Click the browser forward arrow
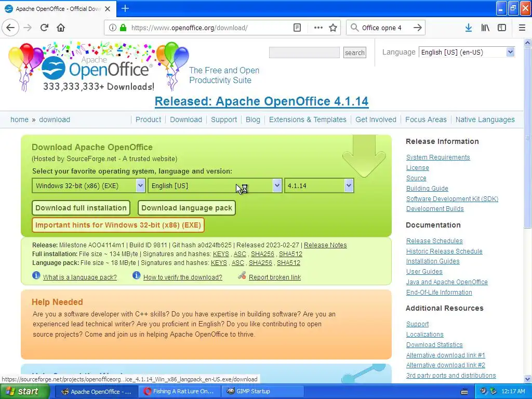Viewport: 532px width, 399px height. 28,28
